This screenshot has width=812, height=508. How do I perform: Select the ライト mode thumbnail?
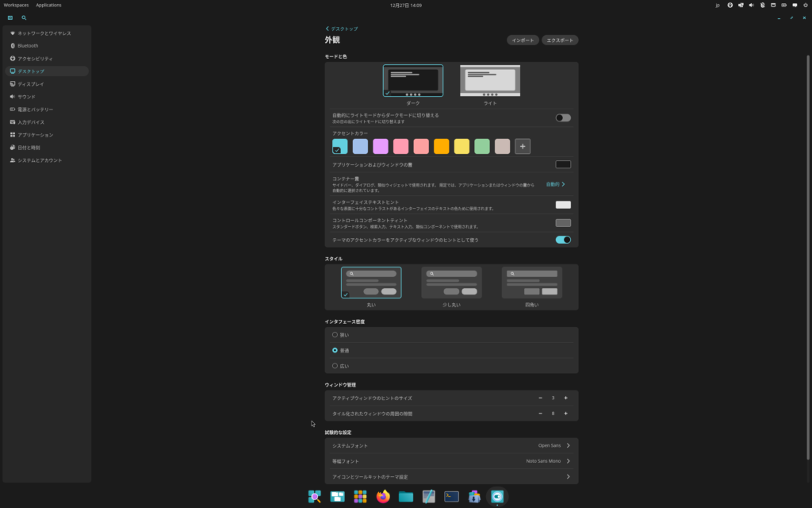[x=490, y=82]
